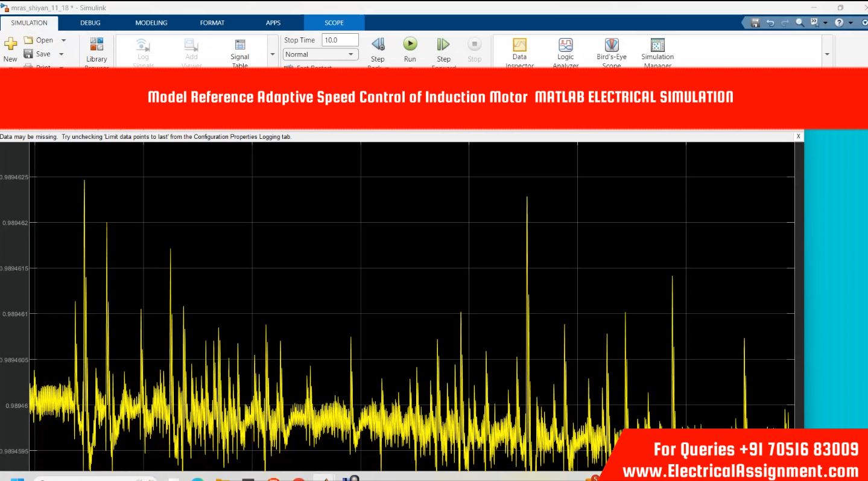The height and width of the screenshot is (481, 868).
Task: Open the Library Browser
Action: (x=97, y=45)
